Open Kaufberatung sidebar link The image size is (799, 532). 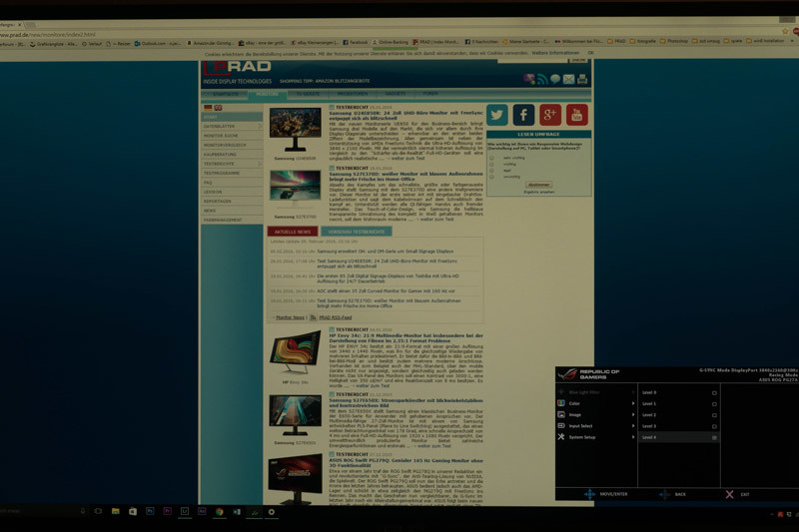coord(232,155)
